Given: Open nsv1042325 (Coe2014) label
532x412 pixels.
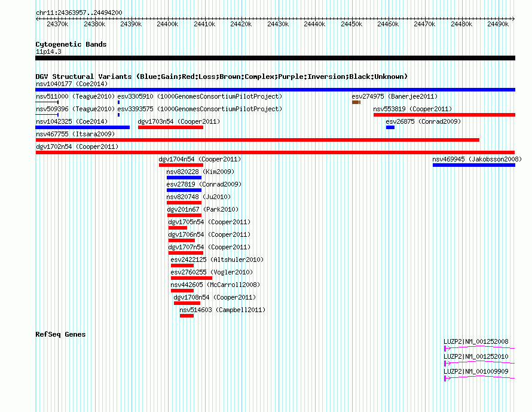Looking at the screenshot, I should [x=72, y=121].
